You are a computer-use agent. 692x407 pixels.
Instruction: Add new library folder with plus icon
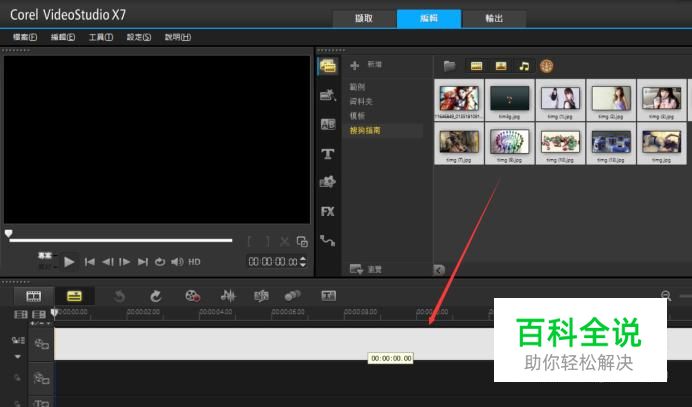click(x=354, y=66)
